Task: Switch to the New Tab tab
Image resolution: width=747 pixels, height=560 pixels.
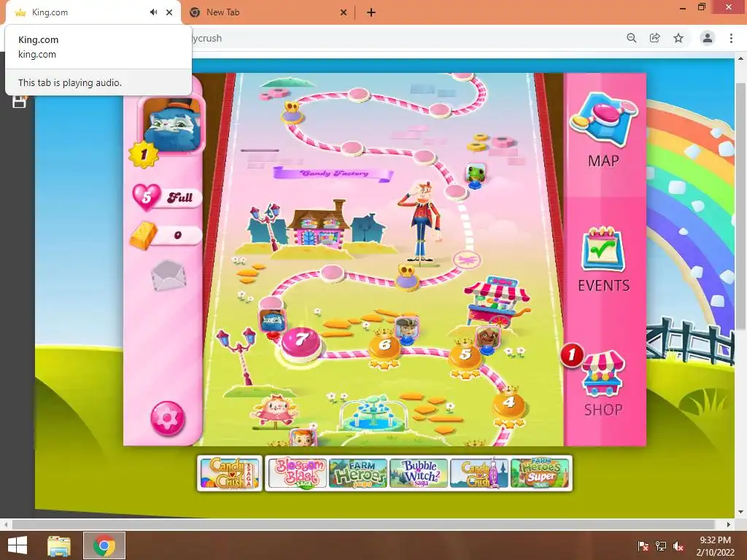Action: pyautogui.click(x=268, y=12)
